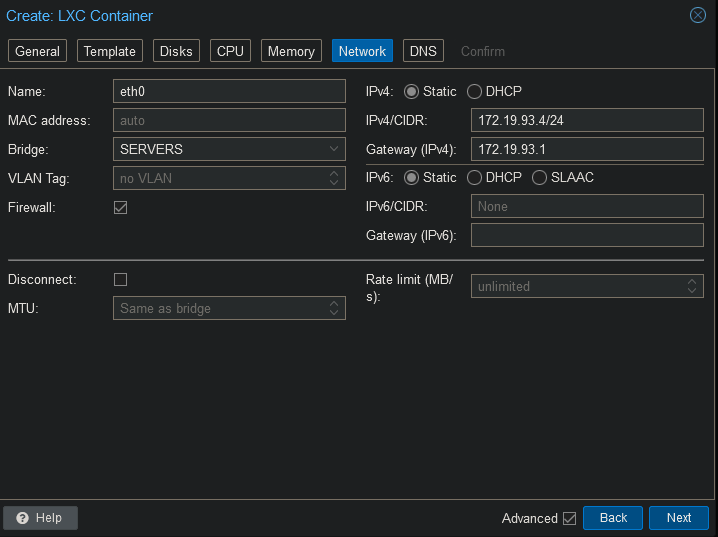This screenshot has height=537, width=718.
Task: Focus the Gateway (IPv4) field
Action: click(587, 149)
